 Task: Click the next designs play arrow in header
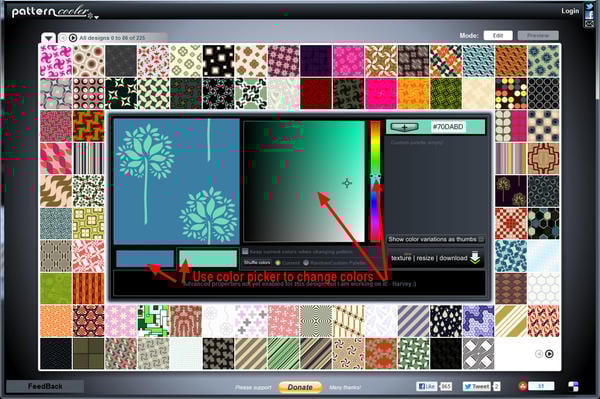73,38
